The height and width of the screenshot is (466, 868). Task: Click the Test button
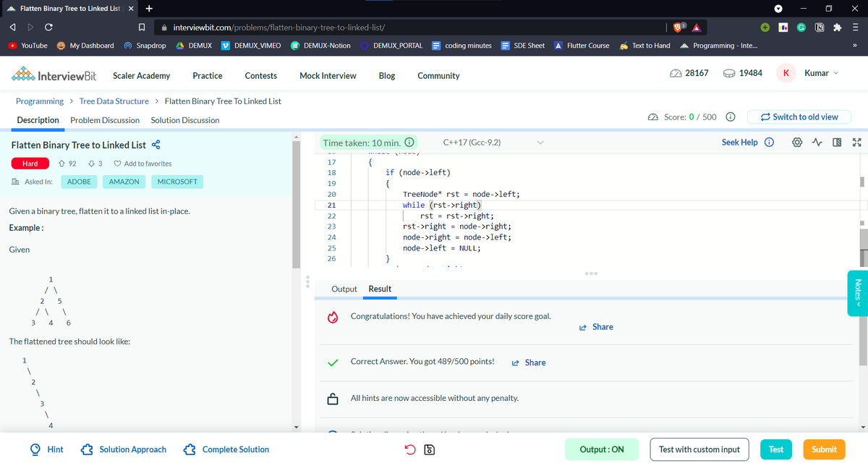[x=776, y=449]
